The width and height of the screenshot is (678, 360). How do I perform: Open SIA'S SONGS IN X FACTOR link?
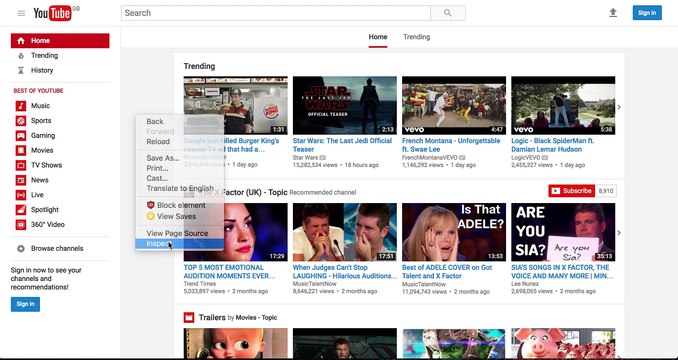click(x=562, y=271)
